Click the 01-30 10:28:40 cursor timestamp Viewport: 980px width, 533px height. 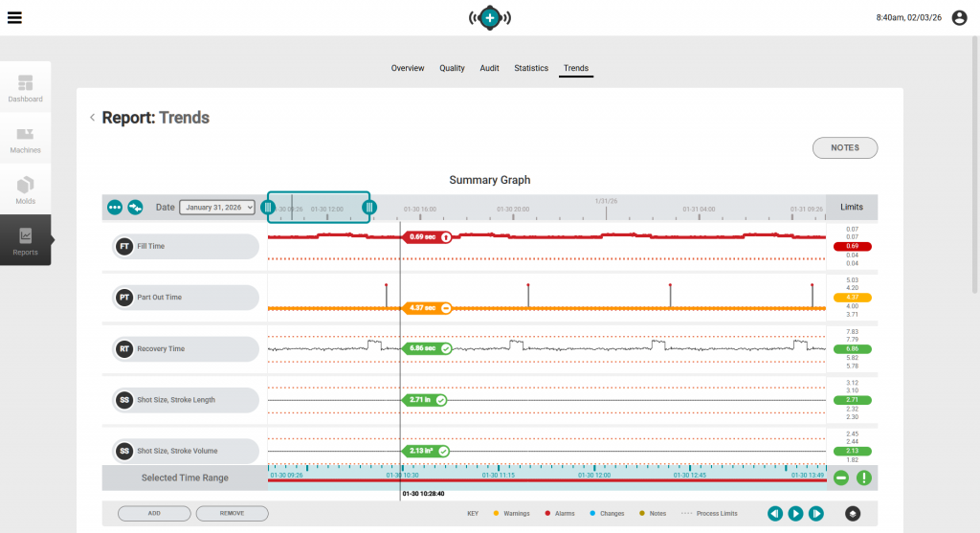pyautogui.click(x=423, y=494)
